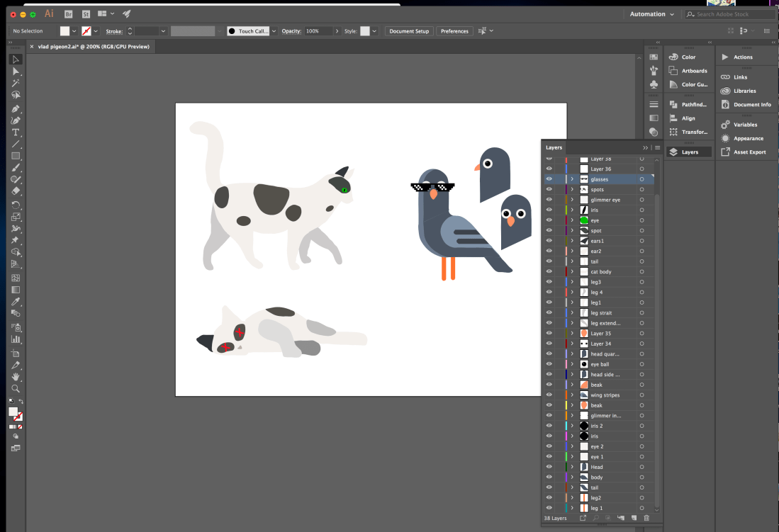Select the Type tool
779x532 pixels.
point(16,132)
